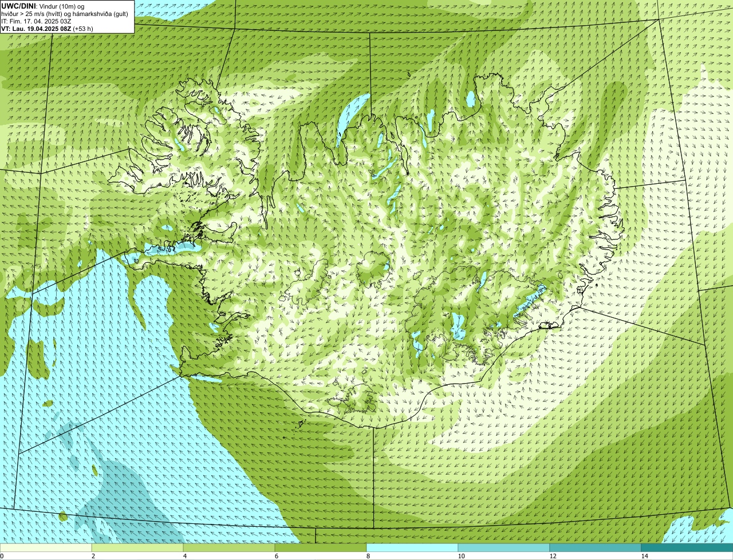The image size is (733, 560).
Task: Click the legend label '8'
Action: point(368,556)
